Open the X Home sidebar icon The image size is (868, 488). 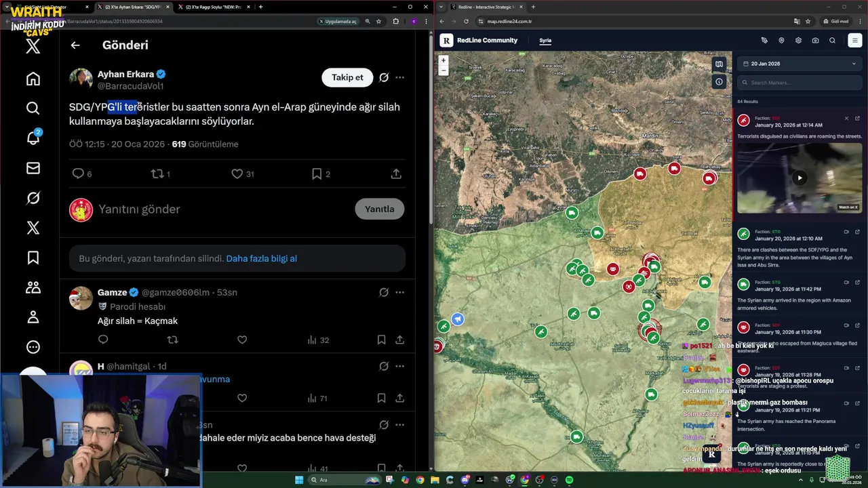[33, 79]
